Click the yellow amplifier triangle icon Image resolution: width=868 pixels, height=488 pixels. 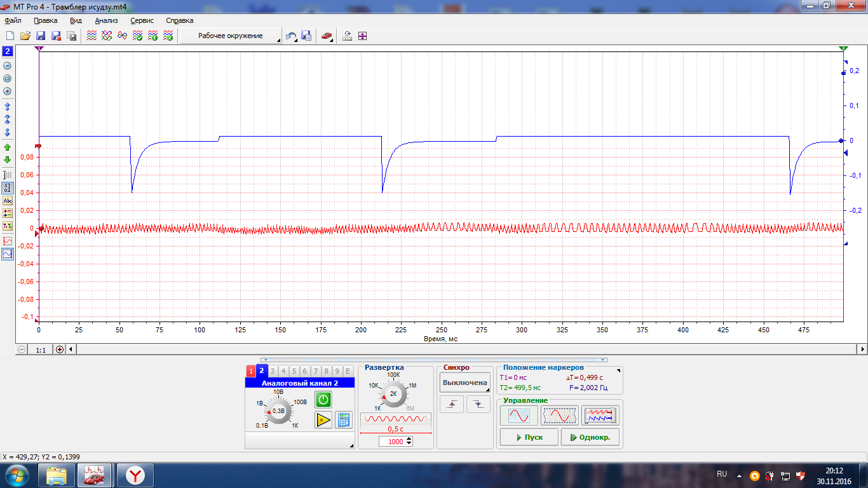323,420
